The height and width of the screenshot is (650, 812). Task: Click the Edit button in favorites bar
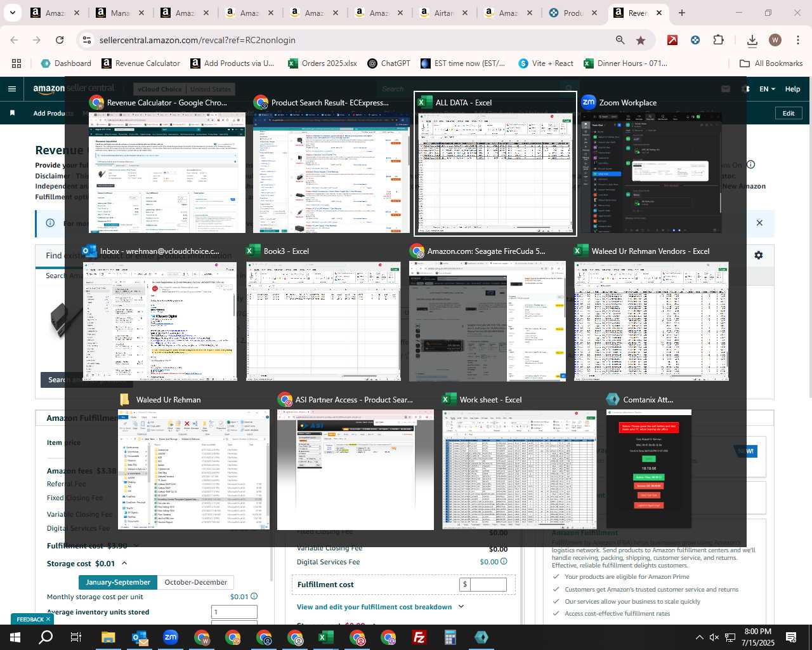click(x=789, y=113)
